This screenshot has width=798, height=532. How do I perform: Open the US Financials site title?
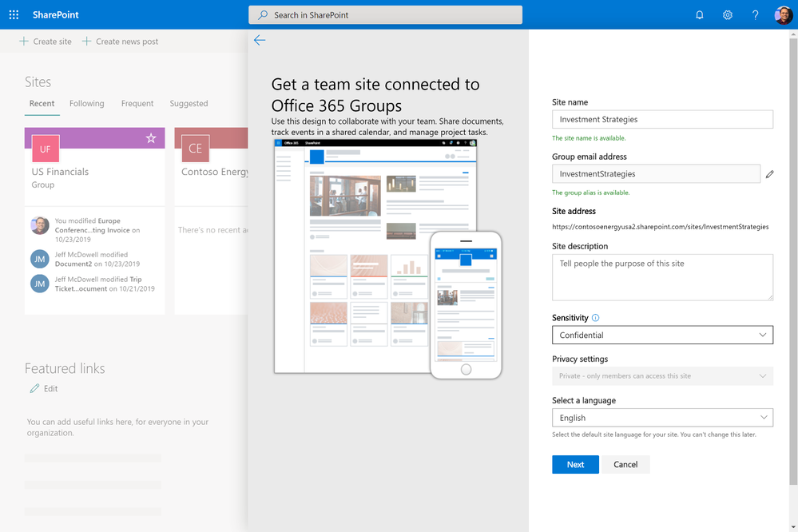60,172
